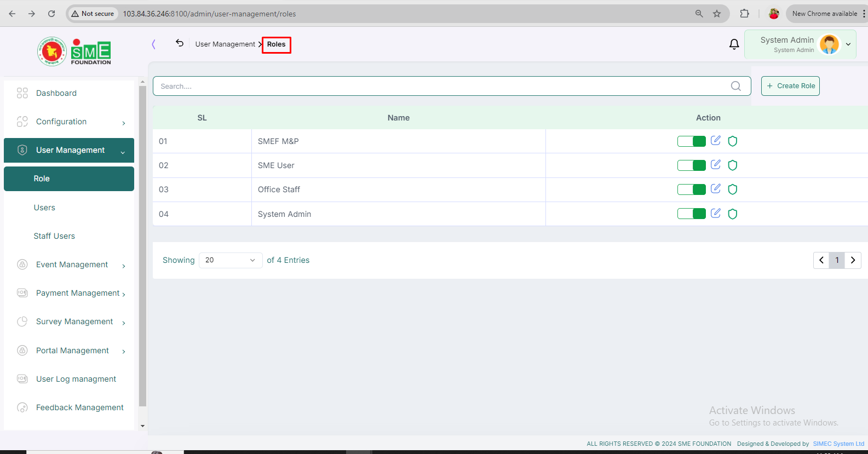Open the entries-per-page dropdown showing 20
The image size is (868, 454).
(x=231, y=260)
